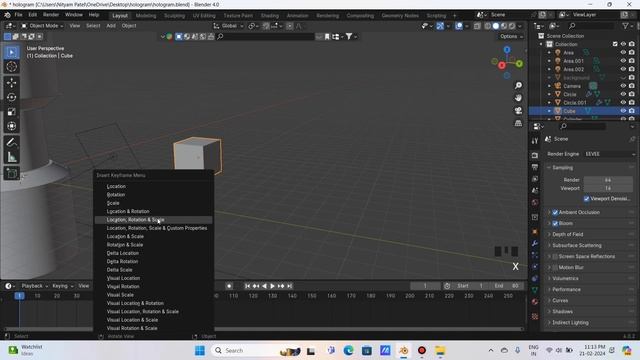Screen dimensions: 640x360
Task: Open the World properties tab
Action: point(535,202)
